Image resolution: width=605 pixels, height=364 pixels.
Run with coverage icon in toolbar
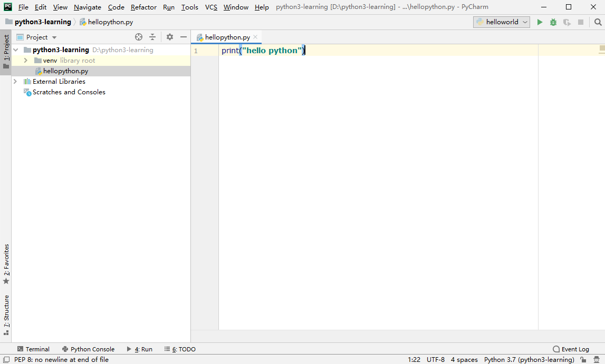(567, 22)
